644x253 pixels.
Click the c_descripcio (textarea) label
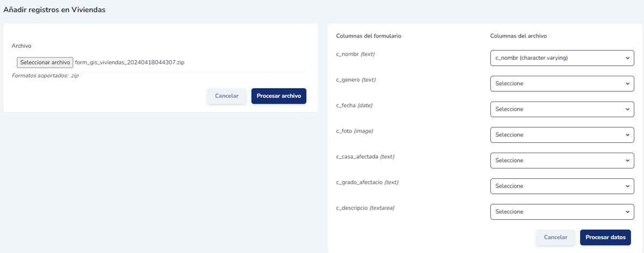coord(365,208)
